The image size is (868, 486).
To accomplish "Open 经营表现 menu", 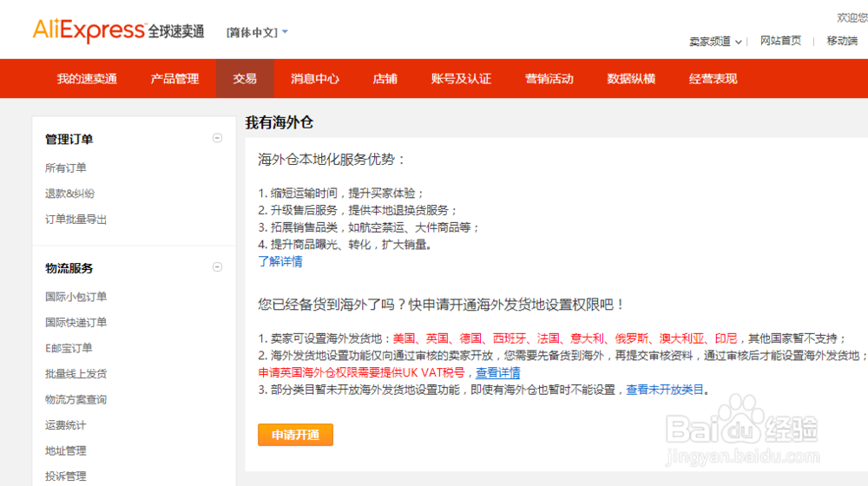I will point(713,79).
